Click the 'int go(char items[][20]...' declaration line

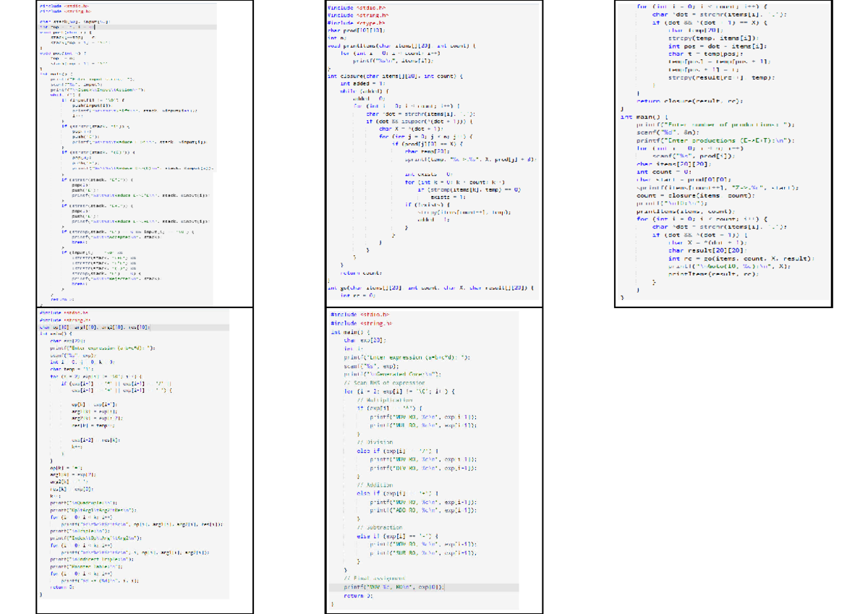[431, 288]
